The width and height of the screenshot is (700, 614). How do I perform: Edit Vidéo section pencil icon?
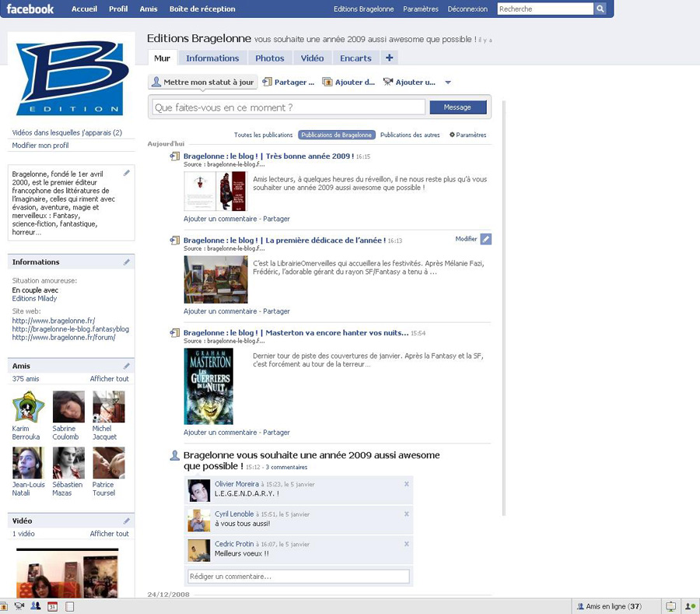tap(127, 521)
